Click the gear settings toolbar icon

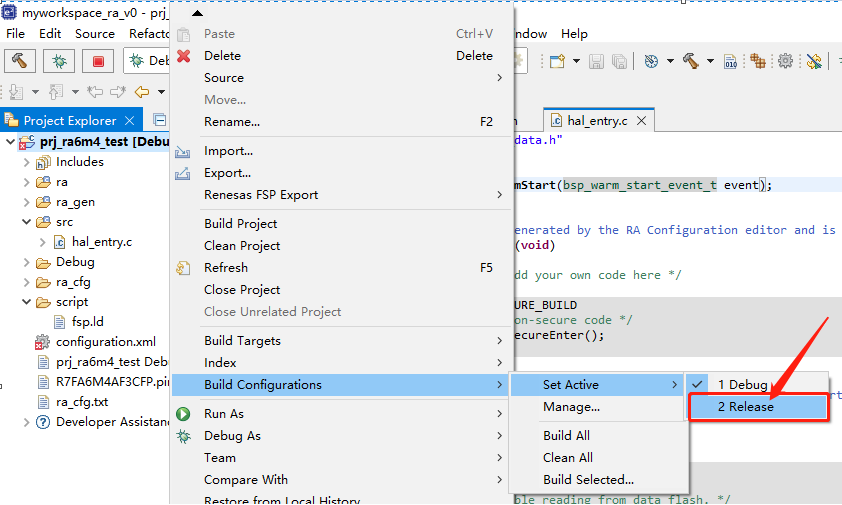[x=785, y=61]
